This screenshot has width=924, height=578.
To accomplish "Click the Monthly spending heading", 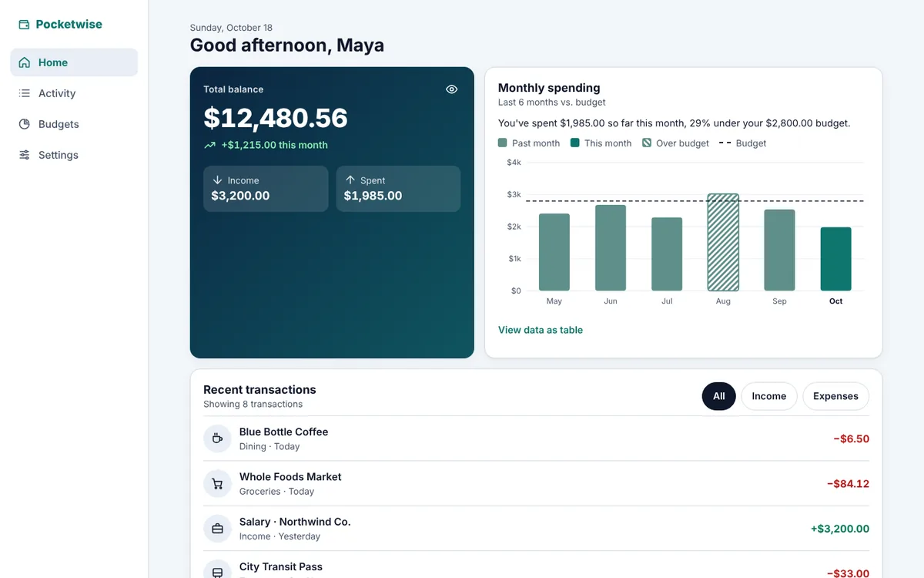I will [x=549, y=88].
